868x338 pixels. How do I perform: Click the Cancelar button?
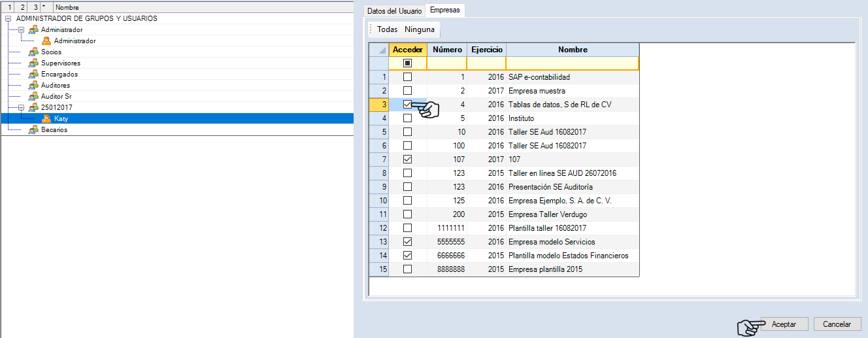837,324
